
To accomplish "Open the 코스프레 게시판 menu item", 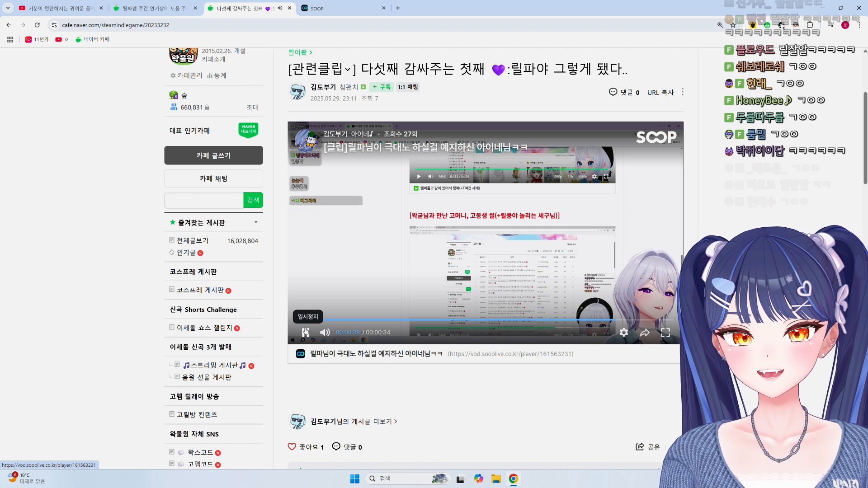I will click(200, 290).
